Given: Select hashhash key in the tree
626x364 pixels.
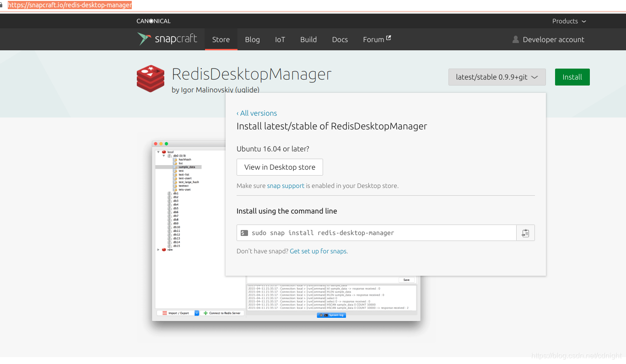Looking at the screenshot, I should tap(185, 160).
